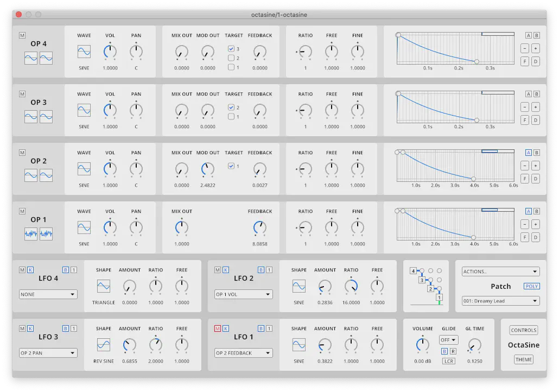Open the GLIDE mode dropdown set to OFF
Viewport: 559px width, 392px height.
[x=448, y=340]
